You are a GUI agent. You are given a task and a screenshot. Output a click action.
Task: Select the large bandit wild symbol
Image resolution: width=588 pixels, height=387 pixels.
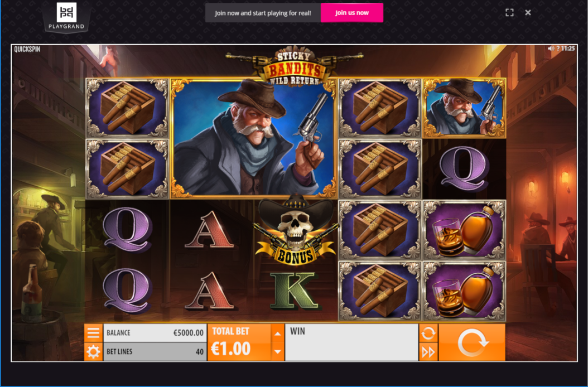254,138
